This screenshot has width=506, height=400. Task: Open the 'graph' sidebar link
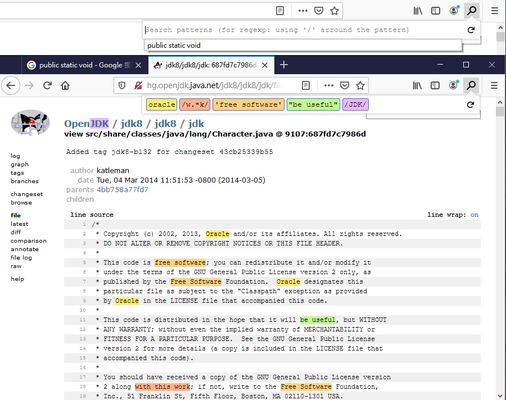click(19, 164)
